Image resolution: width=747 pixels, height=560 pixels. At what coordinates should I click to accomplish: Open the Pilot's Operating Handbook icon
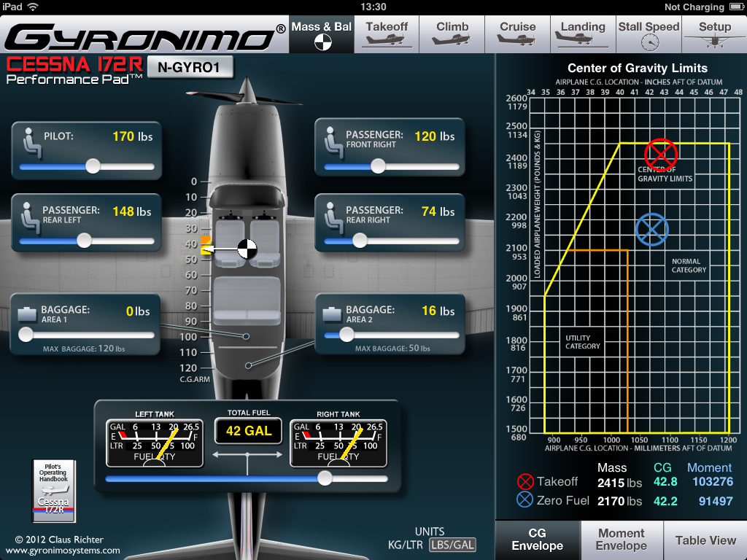(53, 491)
